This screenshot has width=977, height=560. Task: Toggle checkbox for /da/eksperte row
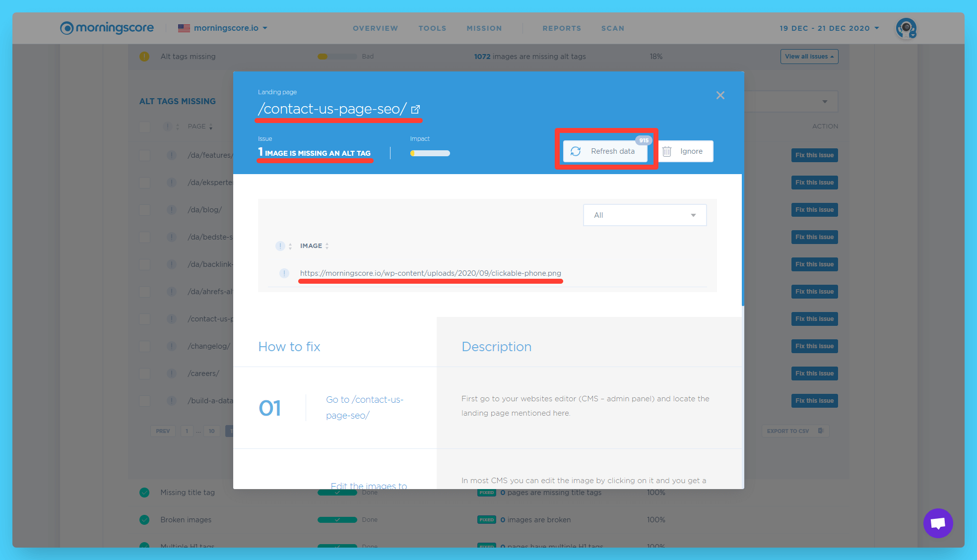[145, 183]
